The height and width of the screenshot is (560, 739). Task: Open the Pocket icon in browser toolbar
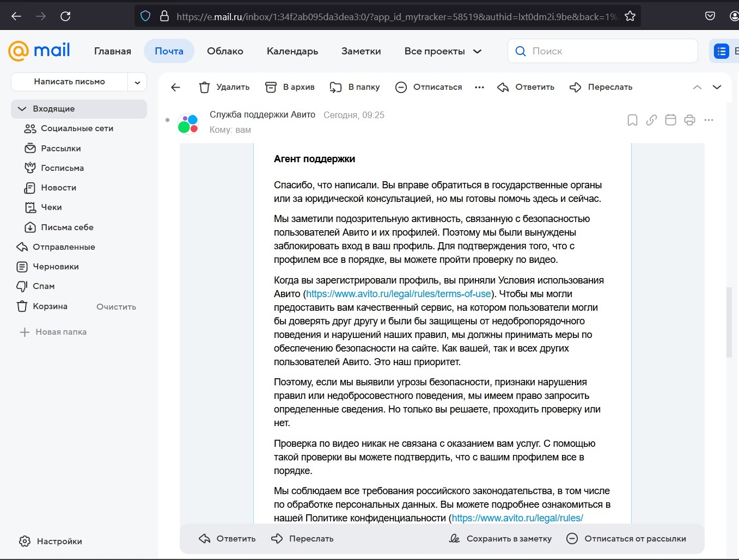tap(710, 16)
